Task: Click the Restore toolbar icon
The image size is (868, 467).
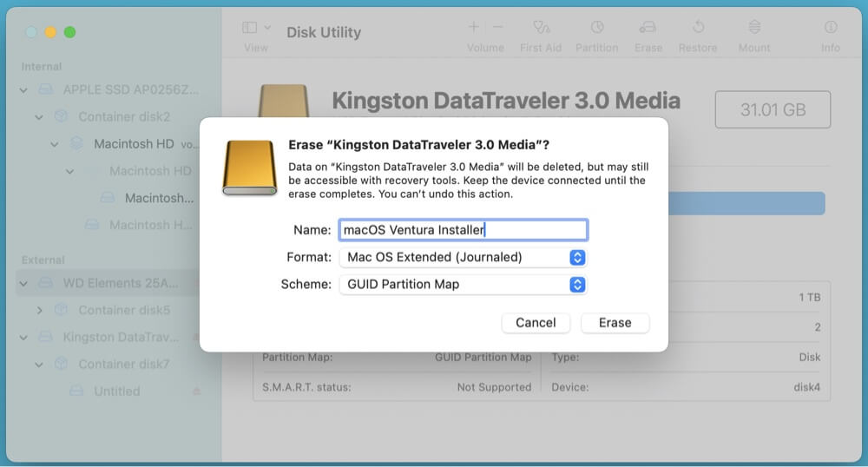Action: click(x=699, y=28)
